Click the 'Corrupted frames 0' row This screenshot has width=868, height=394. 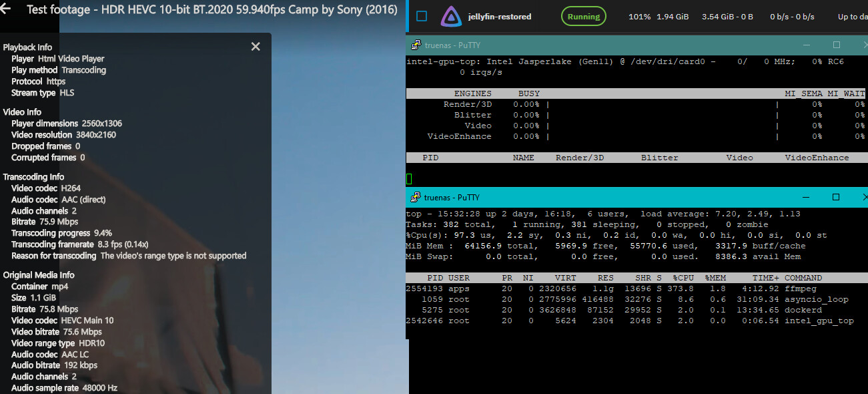click(48, 158)
